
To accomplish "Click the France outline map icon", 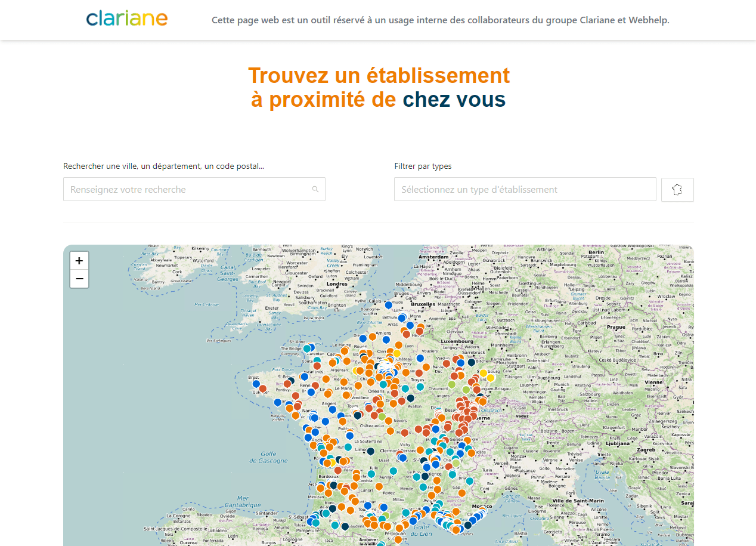I will pyautogui.click(x=677, y=189).
